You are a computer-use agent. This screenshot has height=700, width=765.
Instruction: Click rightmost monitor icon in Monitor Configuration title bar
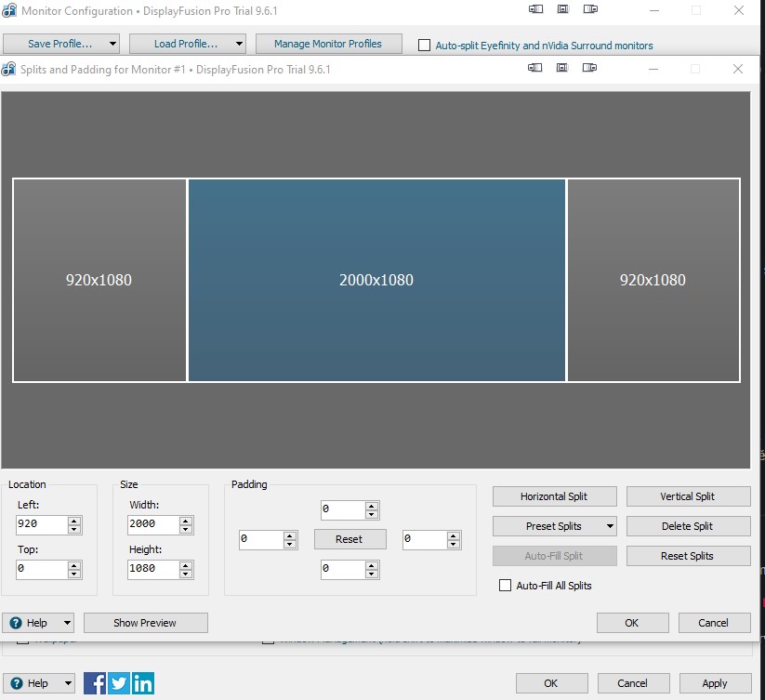click(591, 10)
